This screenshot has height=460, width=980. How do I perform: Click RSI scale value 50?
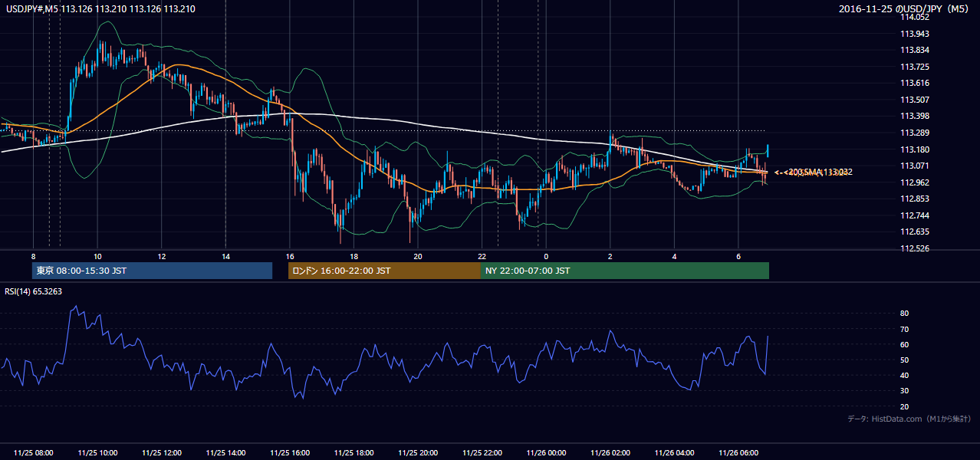[x=904, y=360]
